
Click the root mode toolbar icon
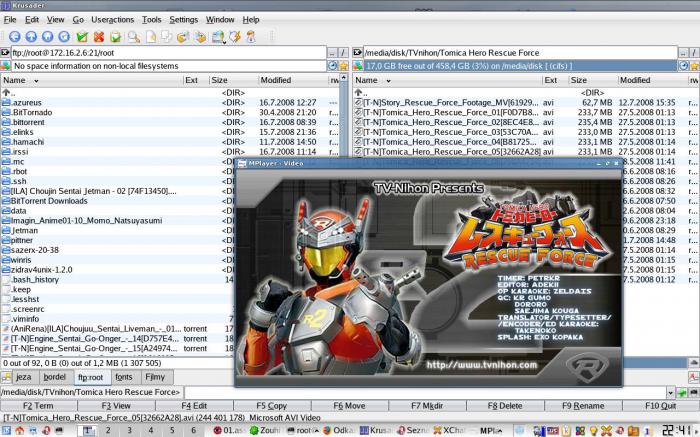coord(251,37)
